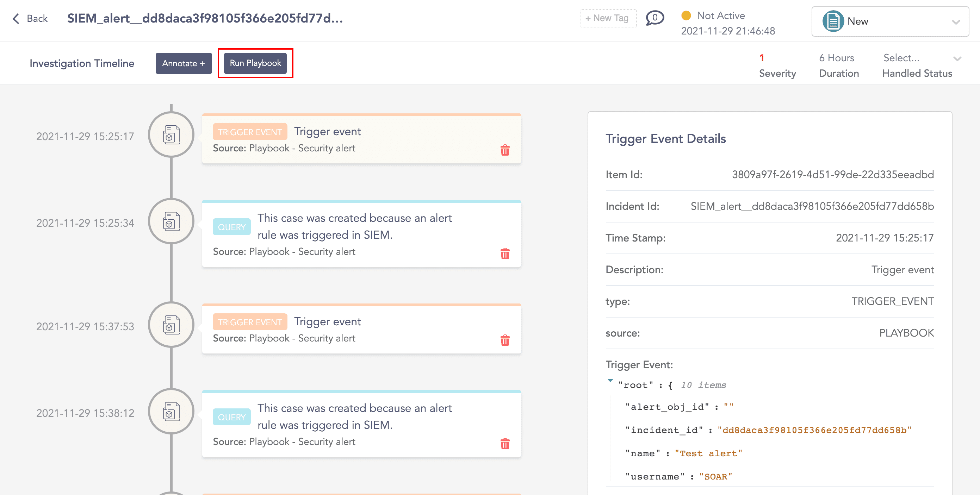Click the comments speech bubble icon
Screen dimensions: 980x495
655,18
